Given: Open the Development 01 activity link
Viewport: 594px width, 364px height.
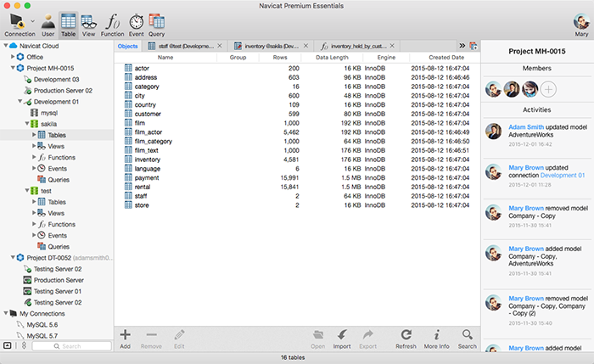Looking at the screenshot, I should pos(562,175).
